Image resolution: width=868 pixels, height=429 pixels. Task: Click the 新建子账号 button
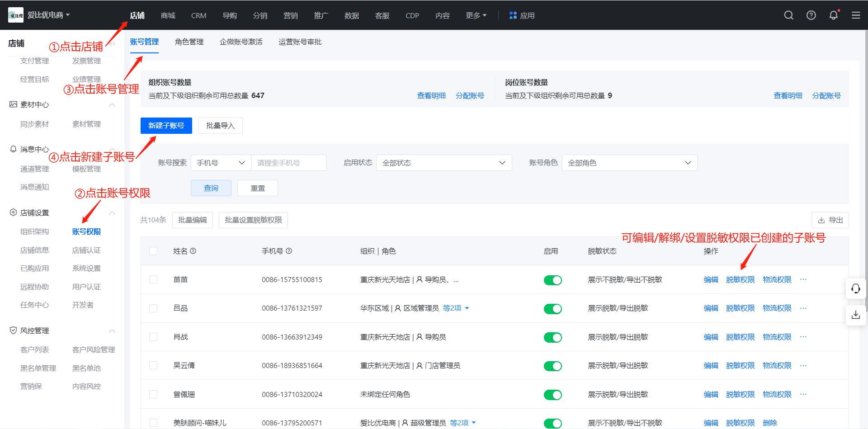[x=166, y=126]
